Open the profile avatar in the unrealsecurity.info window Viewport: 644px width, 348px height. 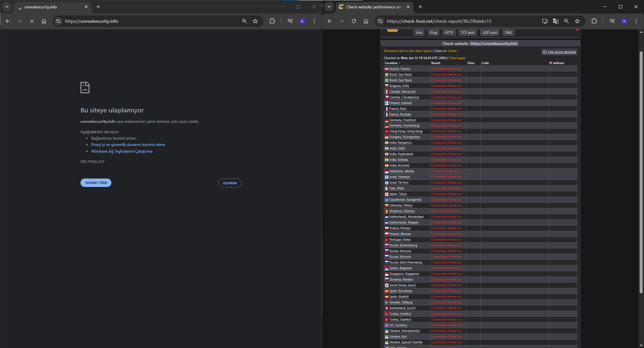click(302, 21)
